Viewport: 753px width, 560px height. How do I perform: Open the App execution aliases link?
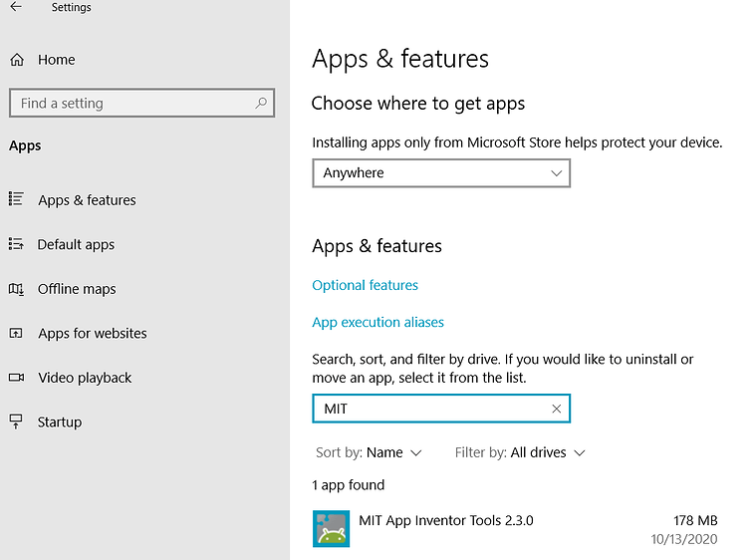click(x=377, y=322)
